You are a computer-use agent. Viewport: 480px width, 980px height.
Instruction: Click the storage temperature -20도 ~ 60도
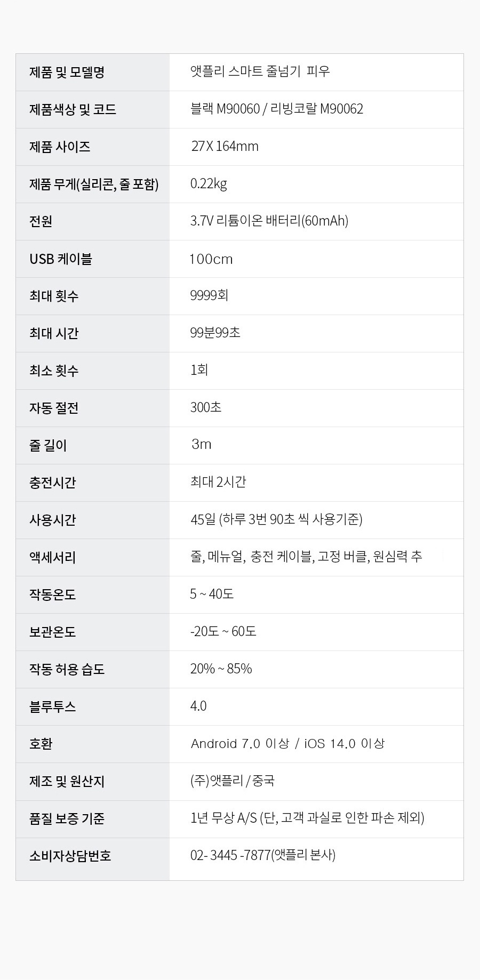[223, 631]
